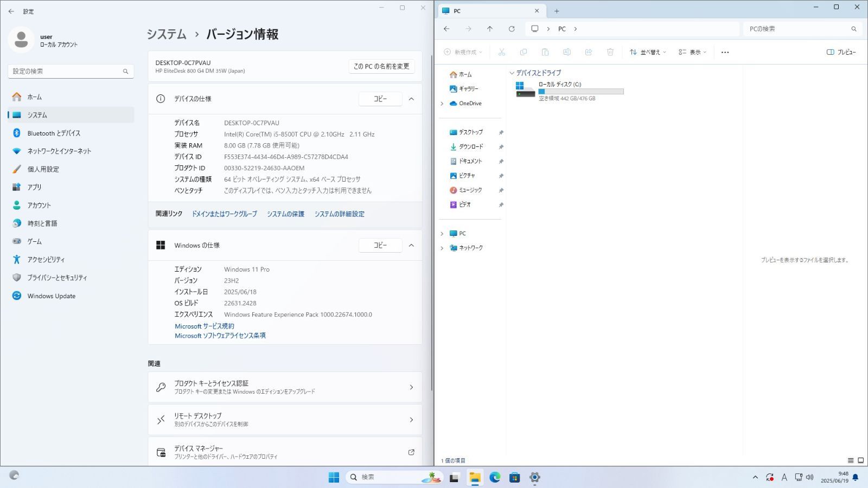The height and width of the screenshot is (488, 868).
Task: Open Advanced system settings link
Action: pyautogui.click(x=340, y=214)
